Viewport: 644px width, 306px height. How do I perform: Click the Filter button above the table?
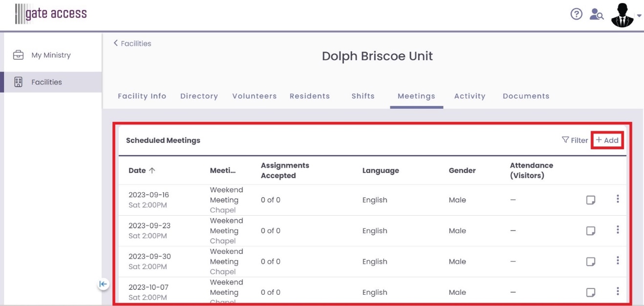click(x=575, y=140)
